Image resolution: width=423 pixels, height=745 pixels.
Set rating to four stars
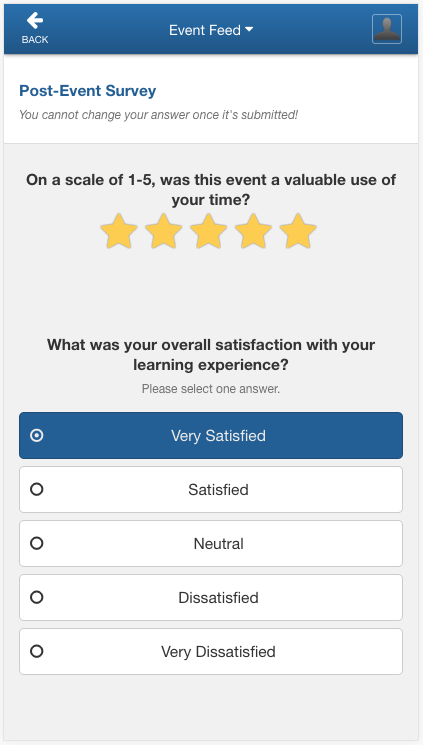click(x=253, y=231)
